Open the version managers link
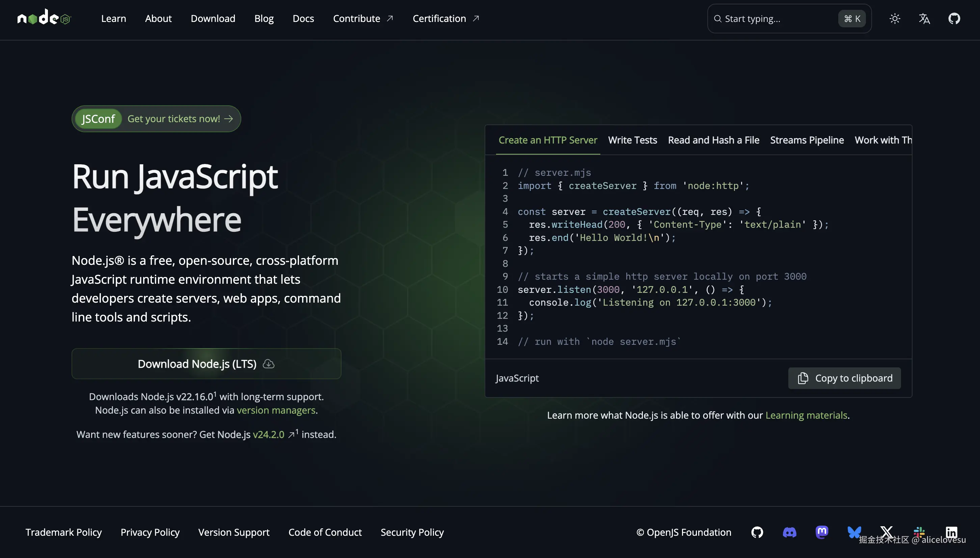The height and width of the screenshot is (558, 980). (276, 410)
